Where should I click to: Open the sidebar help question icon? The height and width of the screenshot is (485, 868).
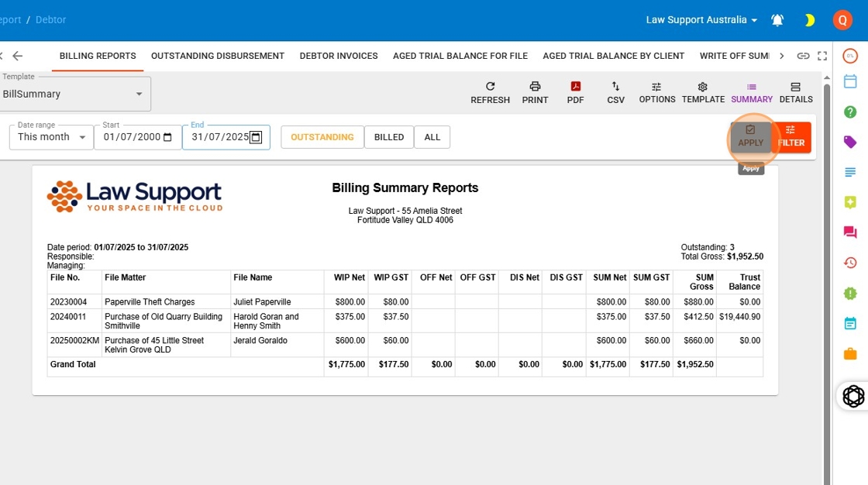(x=849, y=112)
